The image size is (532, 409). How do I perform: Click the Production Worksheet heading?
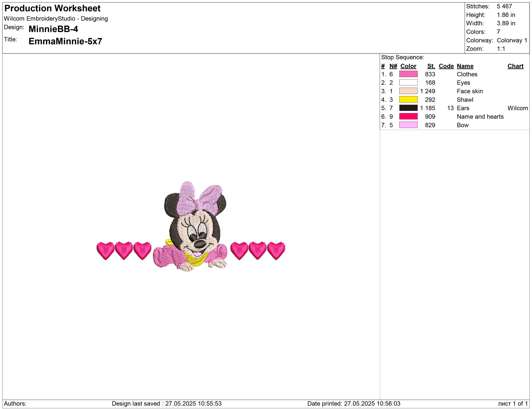tap(52, 8)
